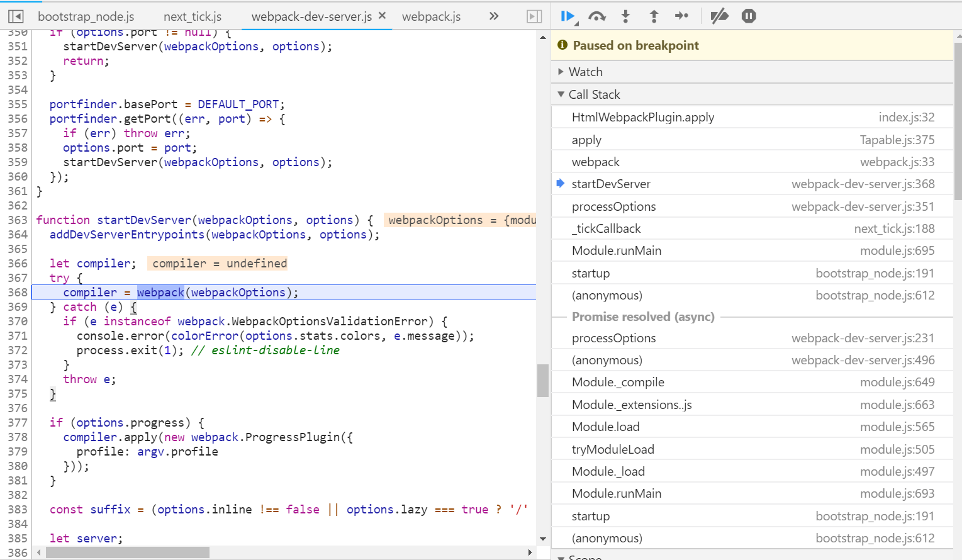Select the Module.load stack frame

pos(752,427)
